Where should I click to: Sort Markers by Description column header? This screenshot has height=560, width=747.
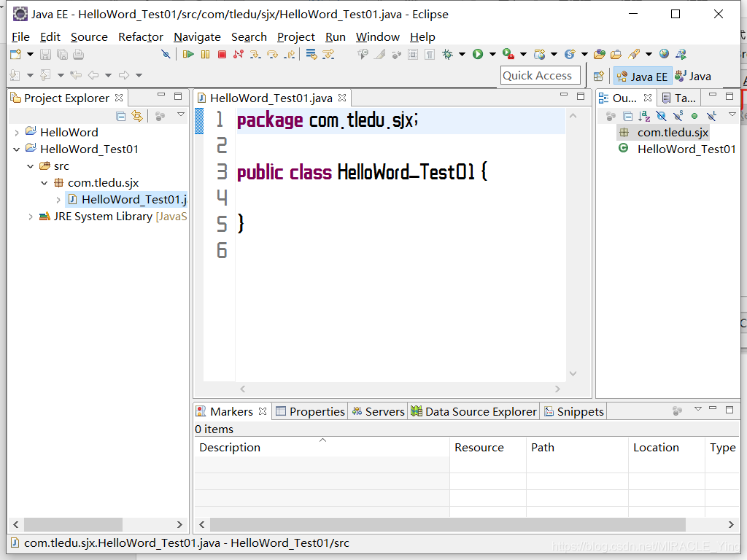[x=322, y=448]
